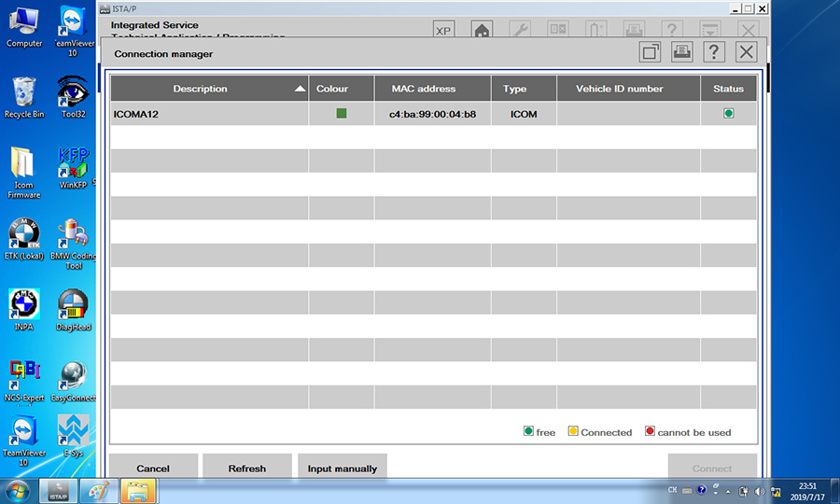
Task: Click power plug icon in system tray
Action: click(743, 491)
